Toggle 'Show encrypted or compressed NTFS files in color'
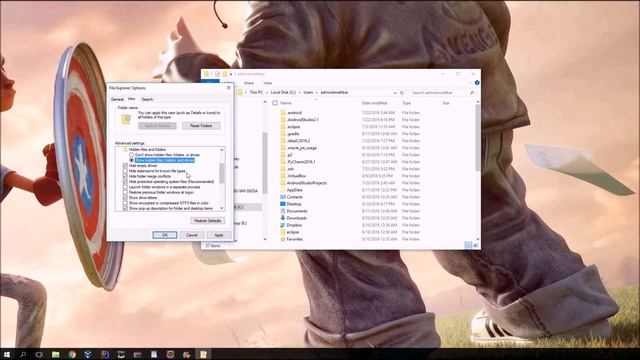The height and width of the screenshot is (360, 640). tap(125, 203)
